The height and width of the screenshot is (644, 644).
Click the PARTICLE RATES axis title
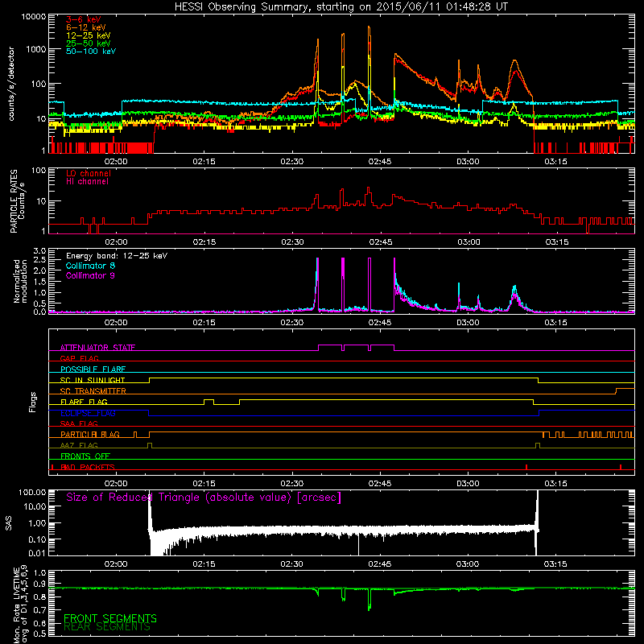(x=14, y=201)
